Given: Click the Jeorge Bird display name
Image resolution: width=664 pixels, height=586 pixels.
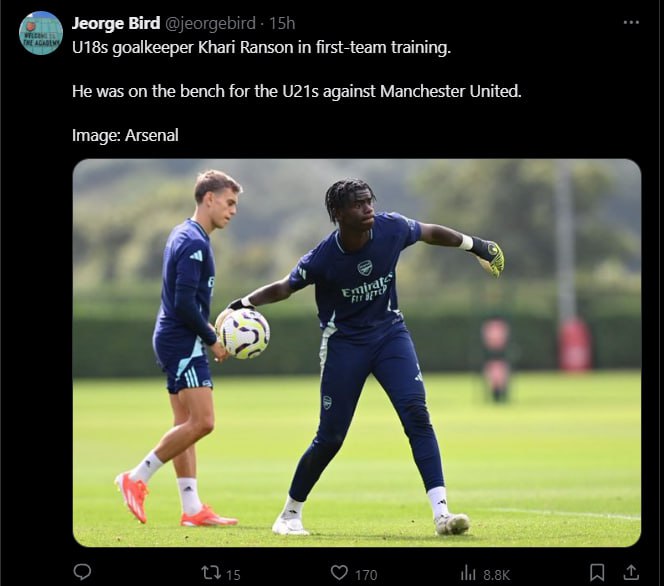Looking at the screenshot, I should 116,23.
